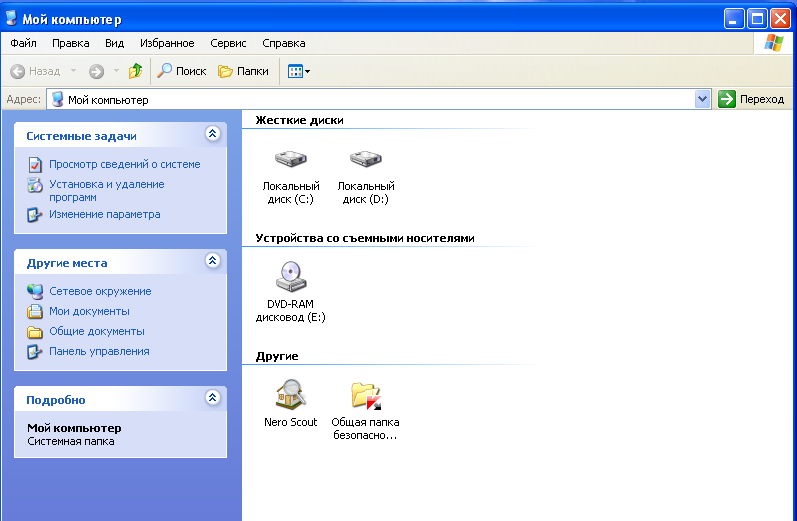This screenshot has width=797, height=521.
Task: Open Local Disk (C:) drive icon
Action: pos(291,159)
